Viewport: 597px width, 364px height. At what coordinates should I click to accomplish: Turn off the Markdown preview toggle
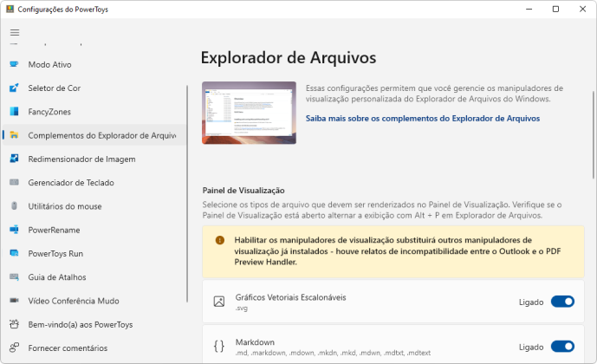(562, 347)
